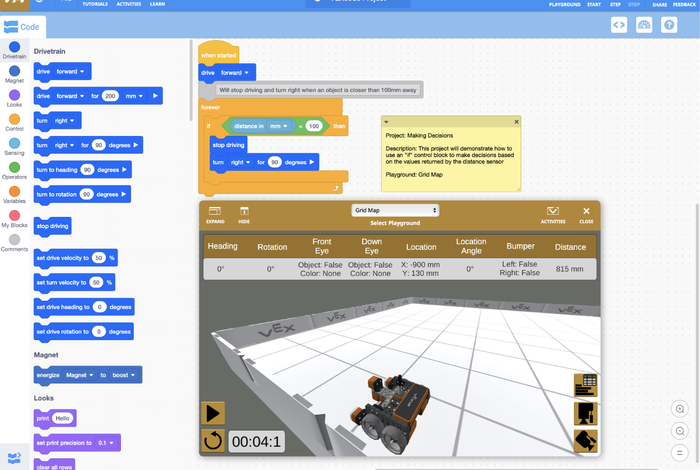Edit the 100 value in distance condition

coord(314,126)
